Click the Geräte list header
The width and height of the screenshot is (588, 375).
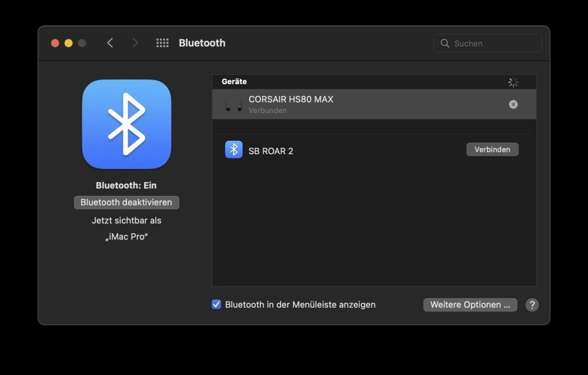234,81
